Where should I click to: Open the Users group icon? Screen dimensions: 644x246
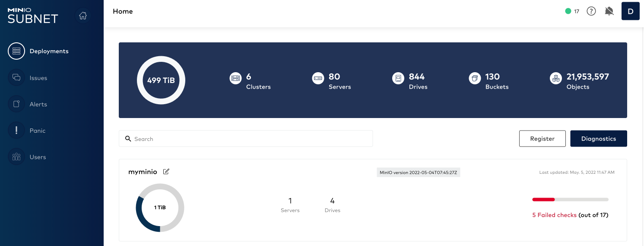tap(16, 157)
